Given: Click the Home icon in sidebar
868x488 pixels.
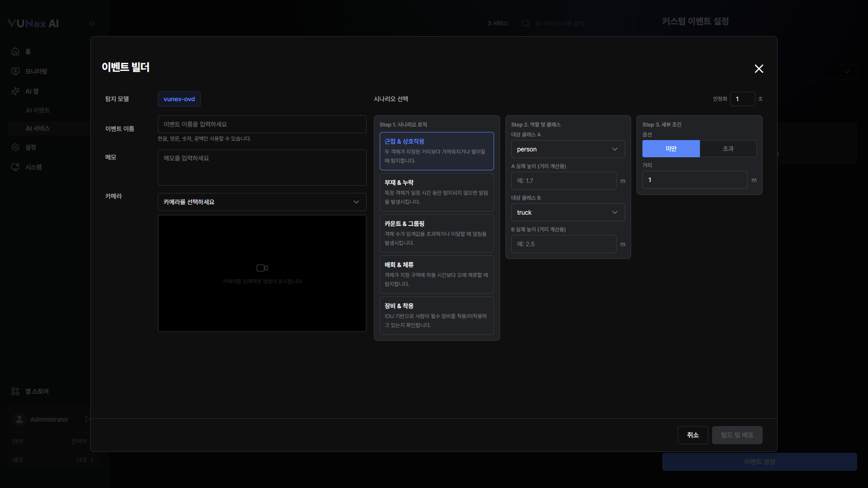Looking at the screenshot, I should pyautogui.click(x=15, y=52).
